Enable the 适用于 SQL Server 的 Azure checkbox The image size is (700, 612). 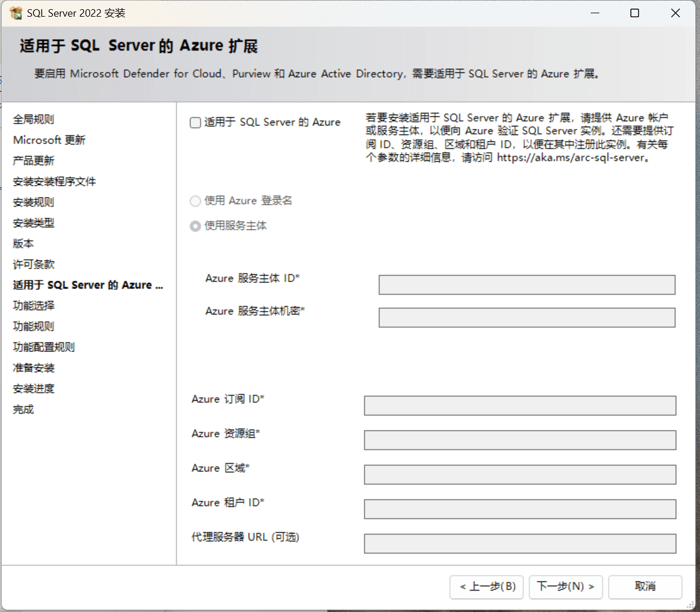coord(196,123)
